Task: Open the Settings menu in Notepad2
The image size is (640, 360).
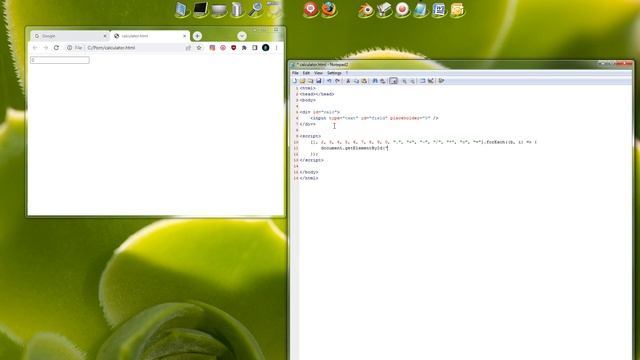Action: point(334,73)
